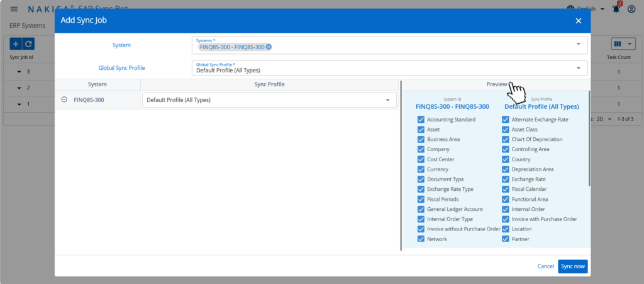Close the Add Sync Job dialog
This screenshot has height=284, width=644.
(579, 21)
